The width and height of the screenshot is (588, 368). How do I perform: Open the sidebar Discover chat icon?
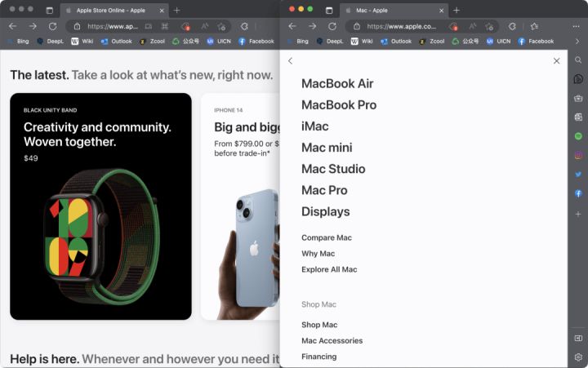[x=578, y=78]
